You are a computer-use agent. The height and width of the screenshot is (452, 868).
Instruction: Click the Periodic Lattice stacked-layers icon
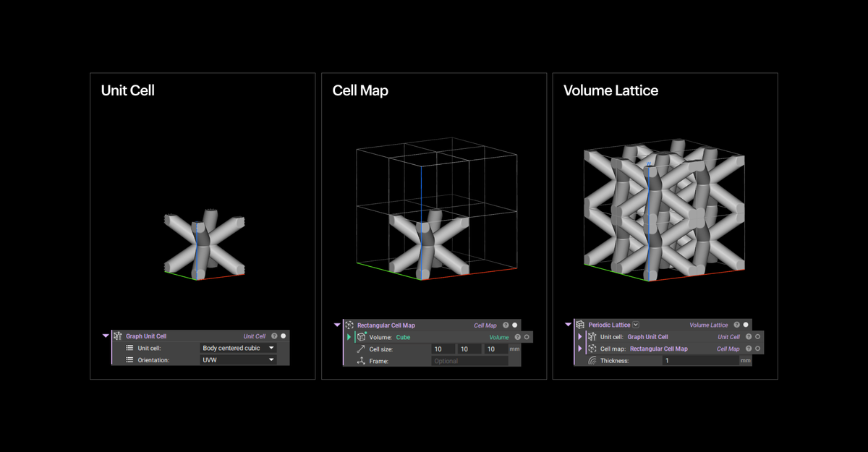(580, 325)
